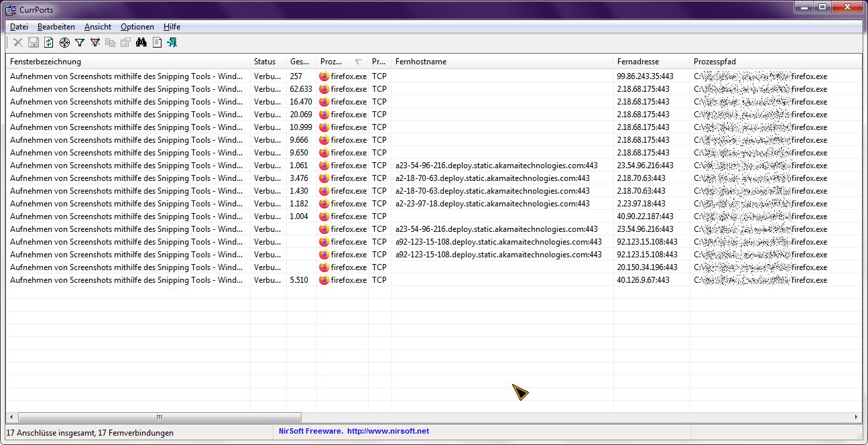
Task: Click the Save floppy disk icon
Action: (34, 43)
